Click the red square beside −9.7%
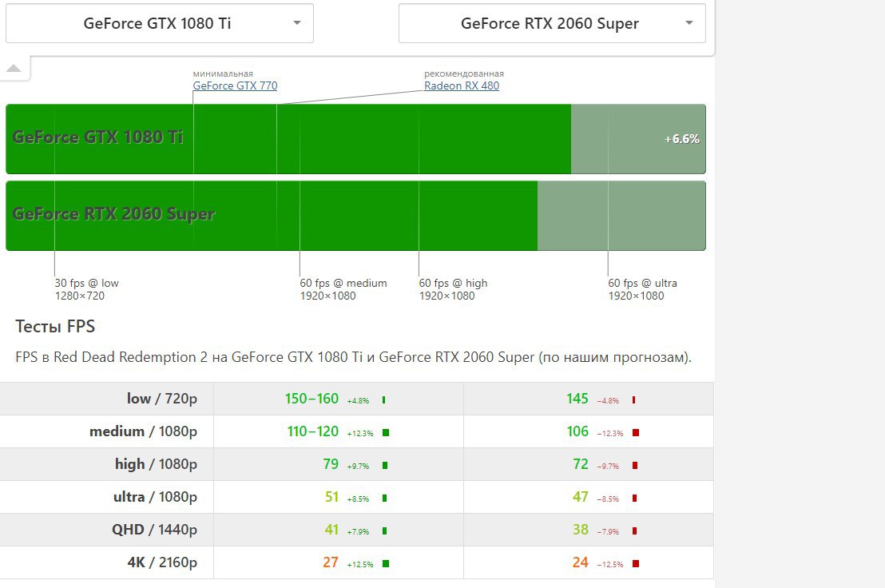885x588 pixels. (x=635, y=466)
